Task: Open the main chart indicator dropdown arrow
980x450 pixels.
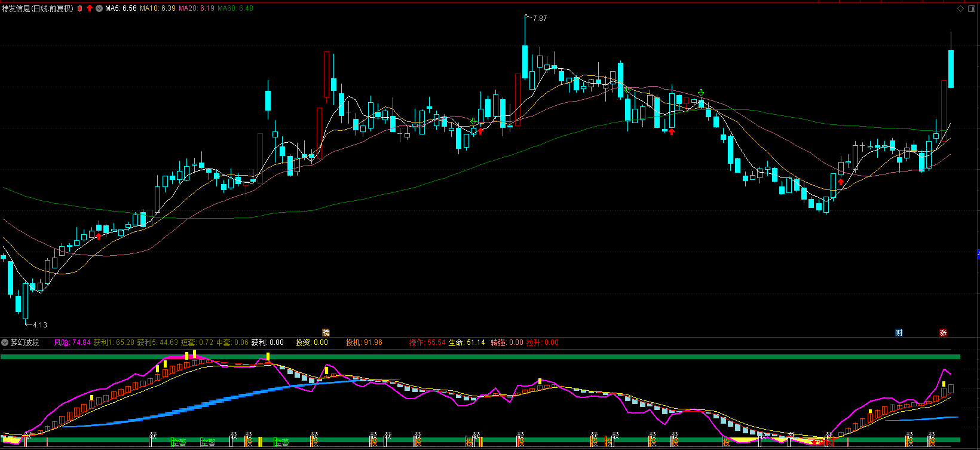Action: pos(99,8)
